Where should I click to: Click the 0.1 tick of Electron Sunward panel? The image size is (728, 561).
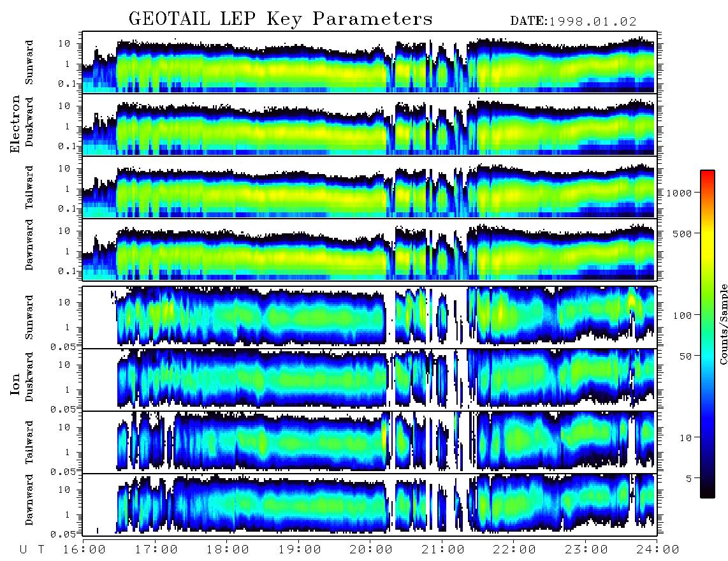point(68,84)
